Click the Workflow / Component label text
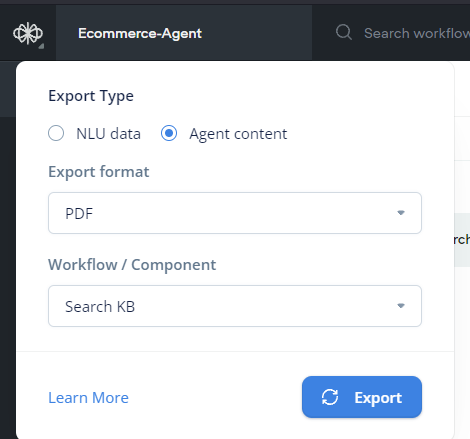Image resolution: width=470 pixels, height=439 pixels. pyautogui.click(x=132, y=265)
